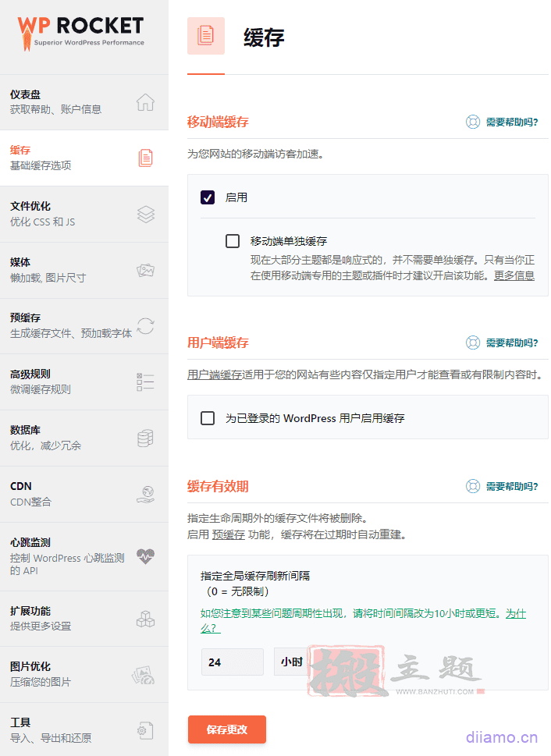551x756 pixels.
Task: Click the layers icon beside 文件优化
Action: tap(146, 214)
